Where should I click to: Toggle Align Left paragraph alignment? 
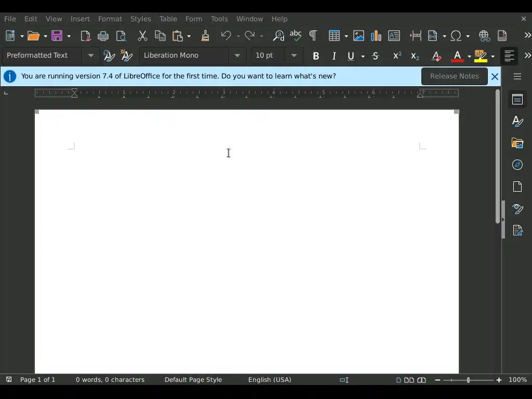pyautogui.click(x=509, y=56)
